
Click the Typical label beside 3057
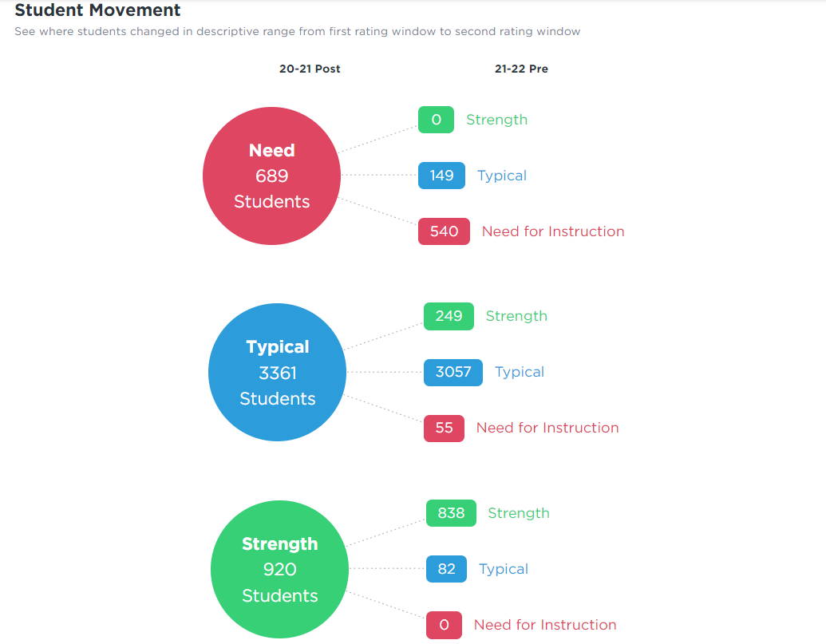point(520,372)
